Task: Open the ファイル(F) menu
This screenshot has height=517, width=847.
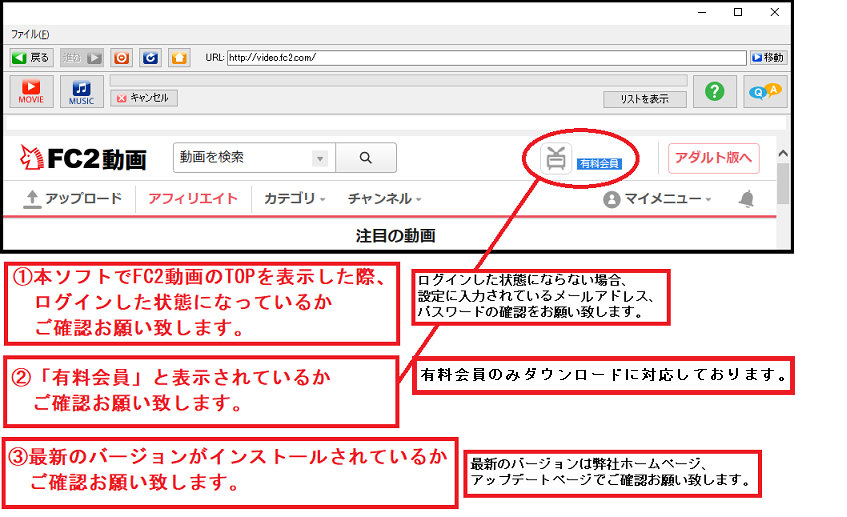Action: click(x=30, y=34)
